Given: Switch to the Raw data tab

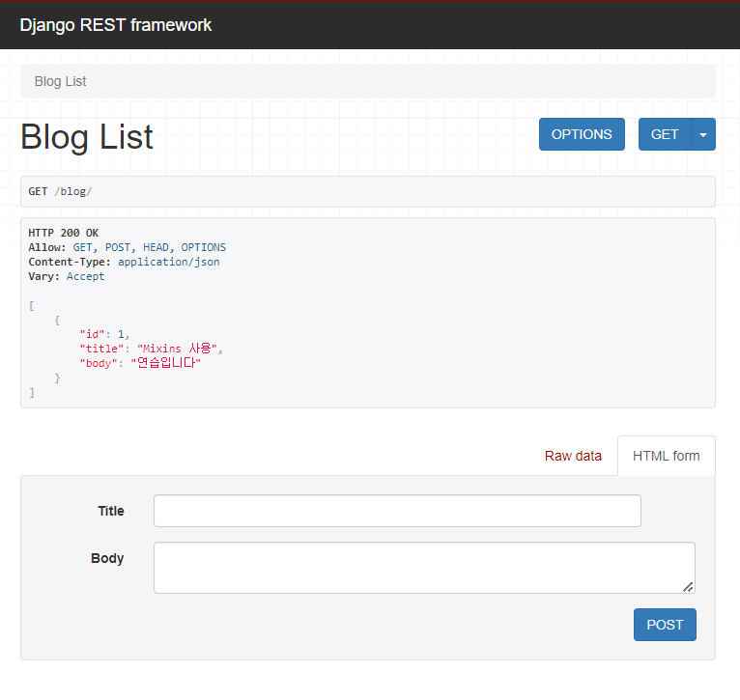Looking at the screenshot, I should pyautogui.click(x=573, y=456).
